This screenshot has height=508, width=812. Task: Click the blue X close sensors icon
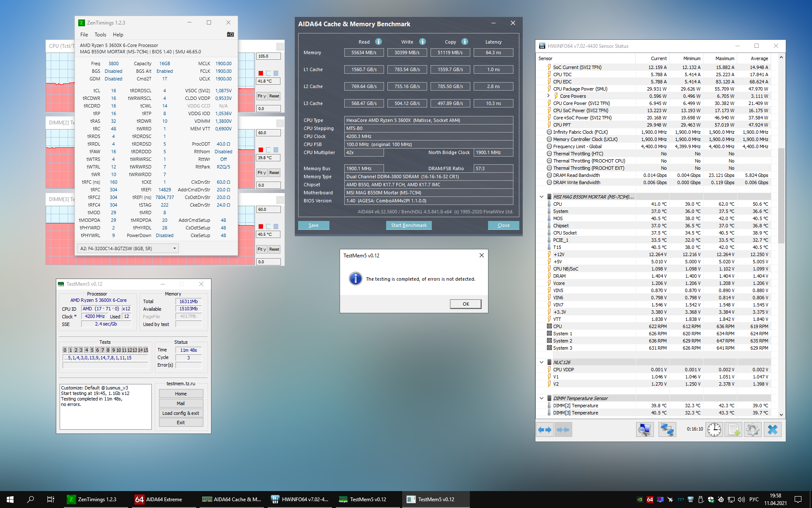pos(772,430)
